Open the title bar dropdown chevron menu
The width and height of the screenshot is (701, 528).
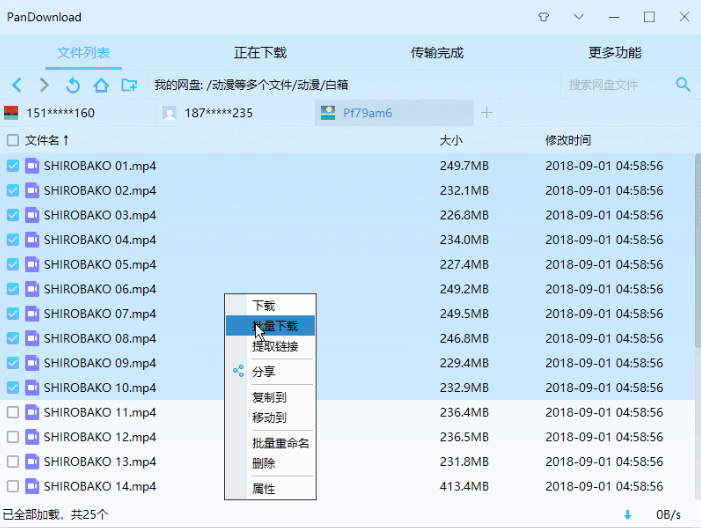pyautogui.click(x=579, y=17)
